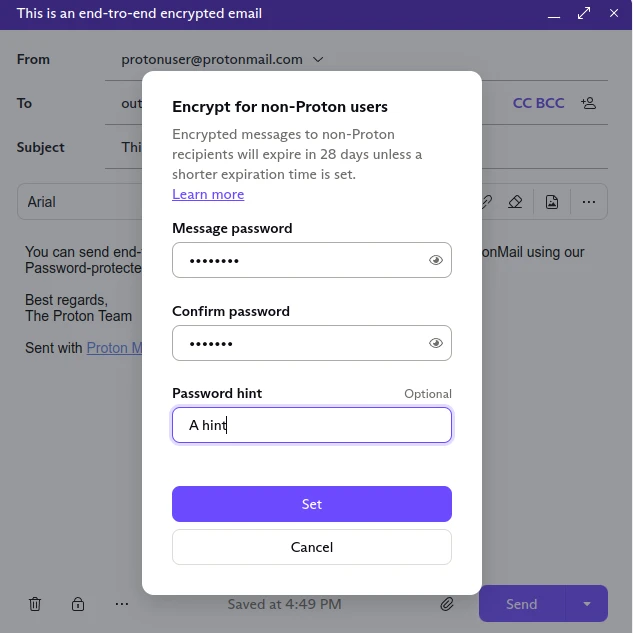The image size is (633, 633).
Task: Open toolbar more options ellipsis
Action: tap(589, 202)
